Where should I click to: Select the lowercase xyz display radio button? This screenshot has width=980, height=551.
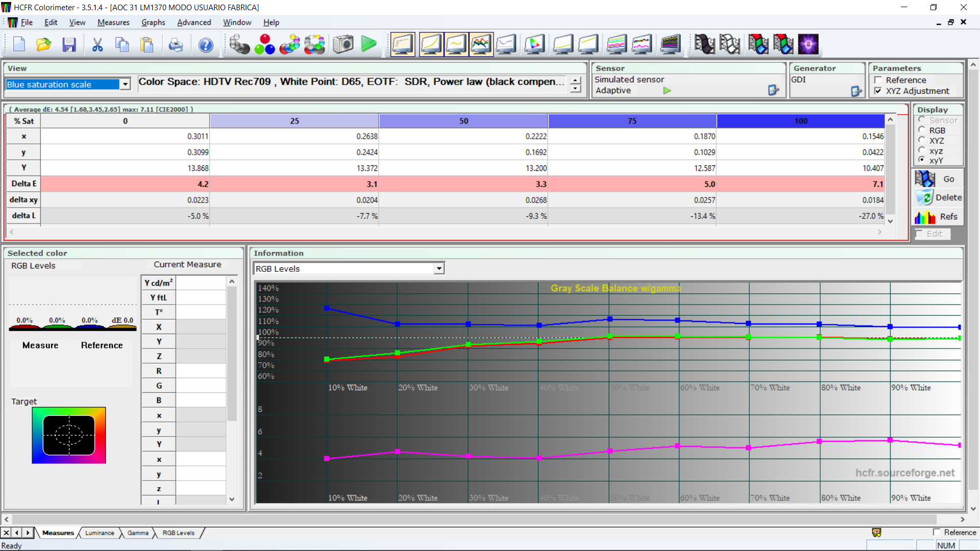click(922, 151)
